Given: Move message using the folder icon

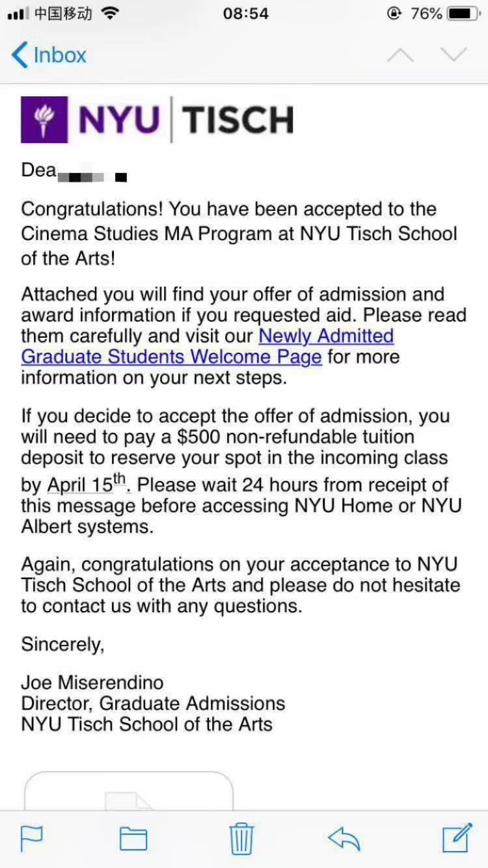Looking at the screenshot, I should click(x=133, y=839).
